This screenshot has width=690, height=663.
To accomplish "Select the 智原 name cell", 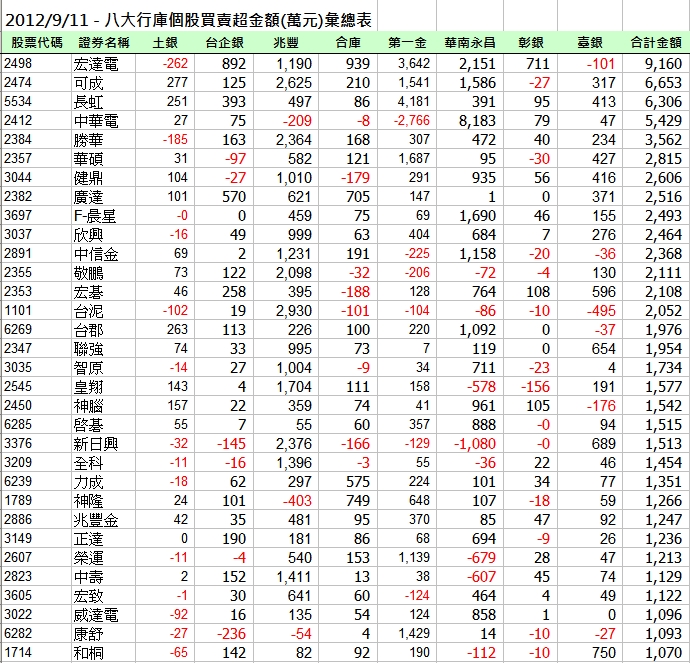I will pyautogui.click(x=88, y=368).
